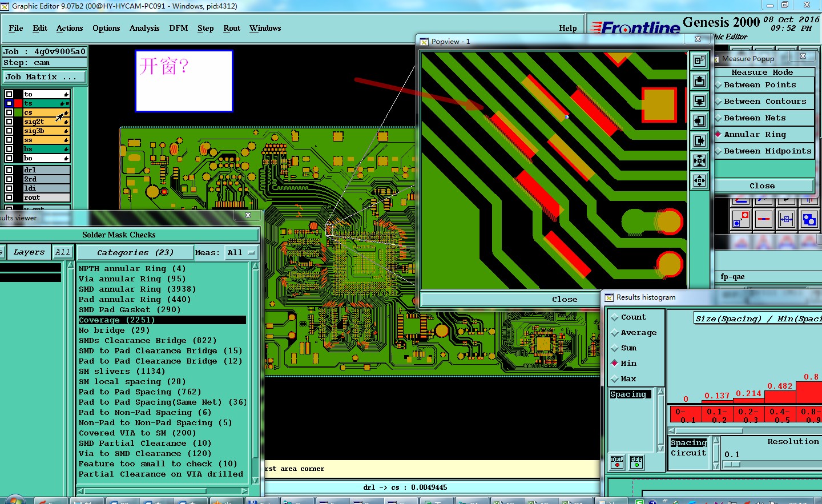Click the hand icon on the 'ss' layer row
822x504 pixels.
(66, 140)
